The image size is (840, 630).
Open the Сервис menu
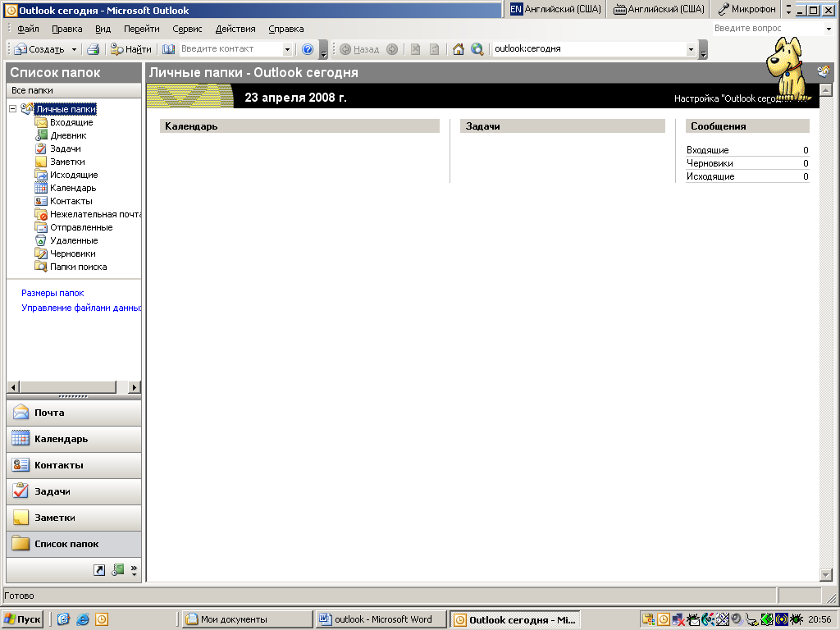pyautogui.click(x=187, y=29)
